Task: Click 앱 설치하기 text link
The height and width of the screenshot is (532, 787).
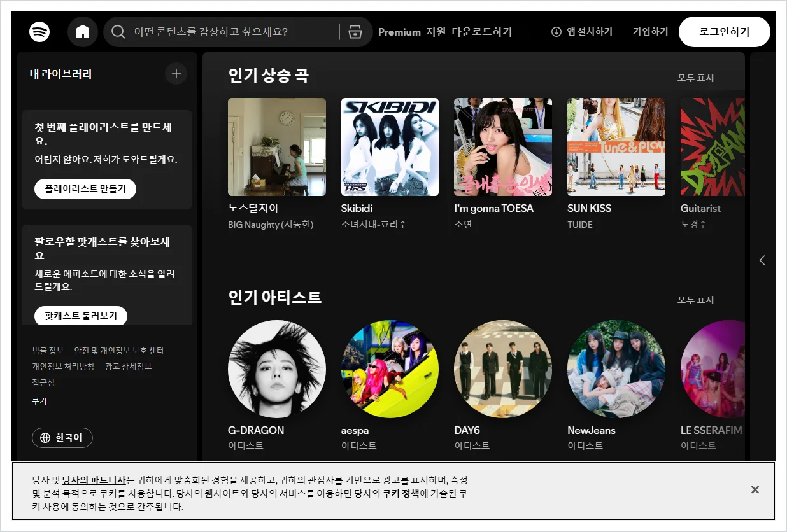Action: point(590,32)
